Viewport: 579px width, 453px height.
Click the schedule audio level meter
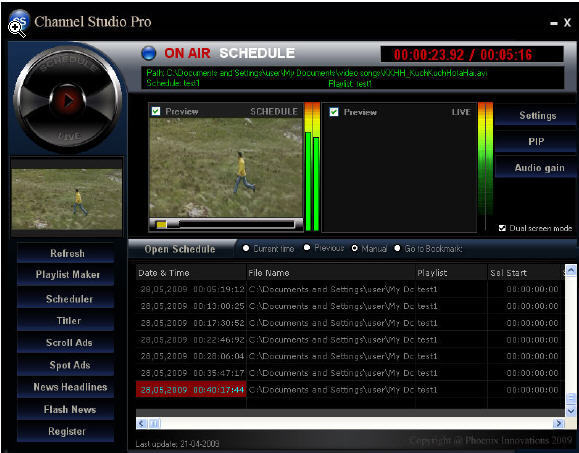pos(312,167)
